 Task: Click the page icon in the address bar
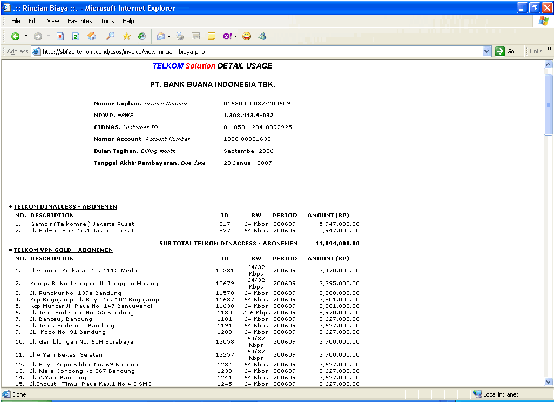[36, 52]
